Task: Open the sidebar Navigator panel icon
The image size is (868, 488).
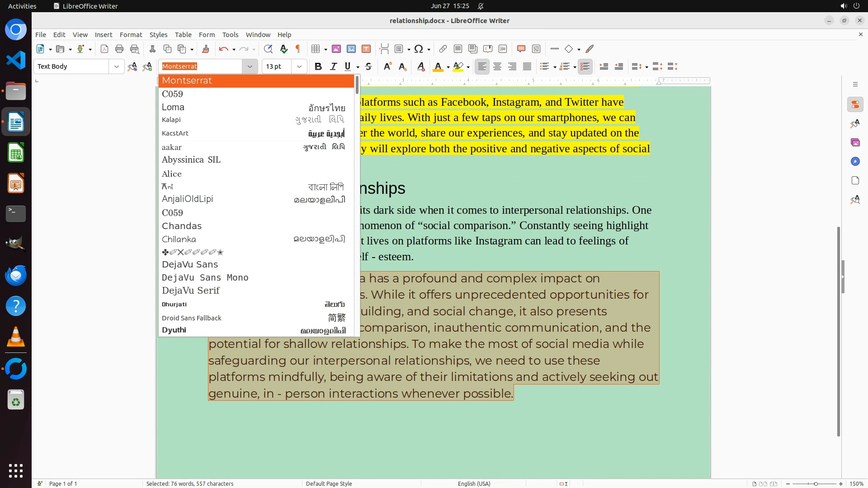Action: tap(855, 161)
